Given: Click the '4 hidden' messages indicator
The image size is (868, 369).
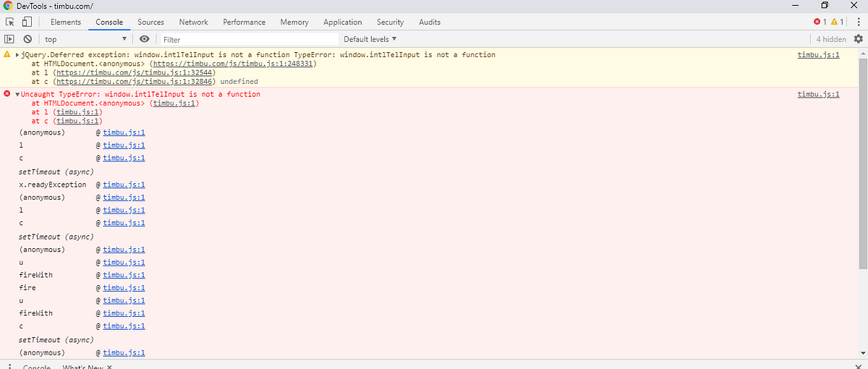Looking at the screenshot, I should point(831,39).
